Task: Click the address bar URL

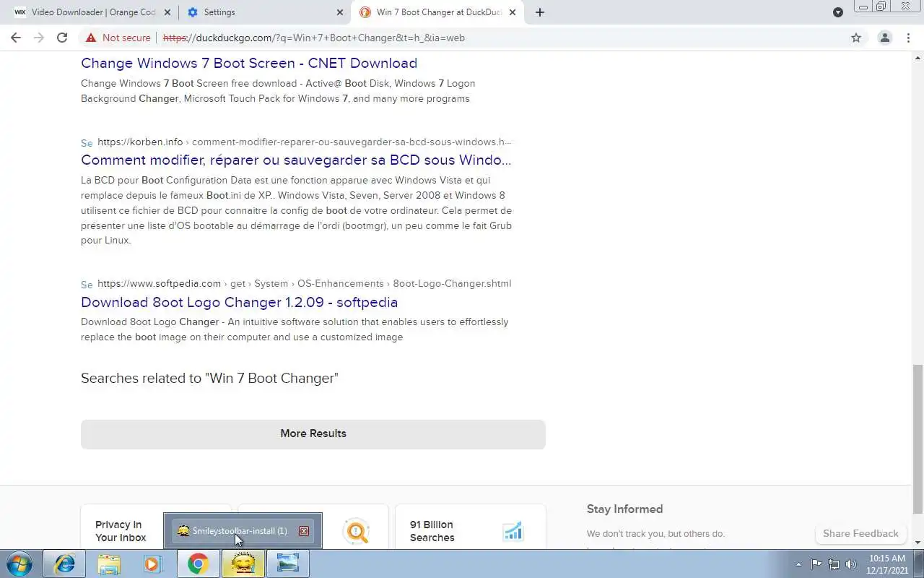Action: click(x=314, y=38)
